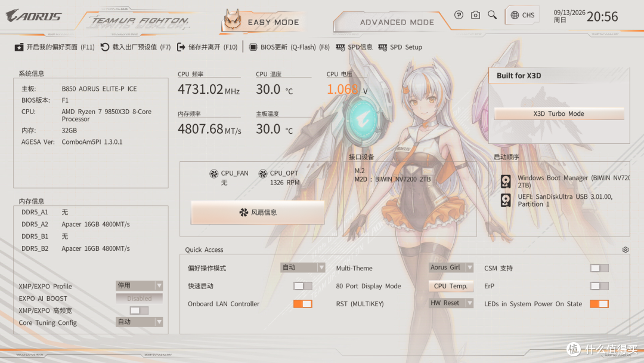Click the globe language icon
The height and width of the screenshot is (363, 644).
coord(515,15)
